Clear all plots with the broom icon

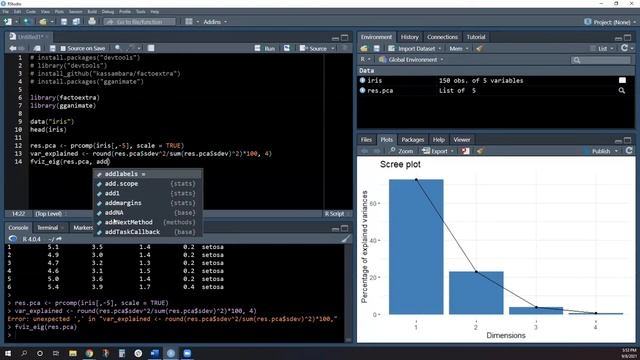[480, 151]
